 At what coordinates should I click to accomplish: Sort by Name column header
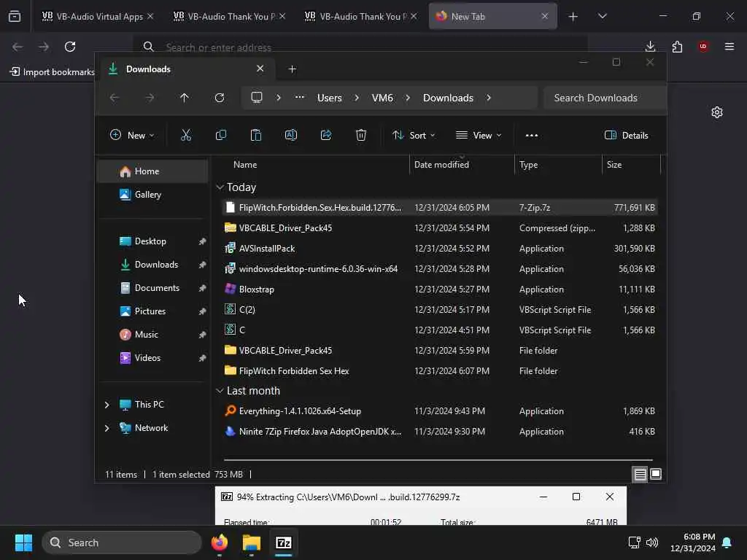point(314,165)
